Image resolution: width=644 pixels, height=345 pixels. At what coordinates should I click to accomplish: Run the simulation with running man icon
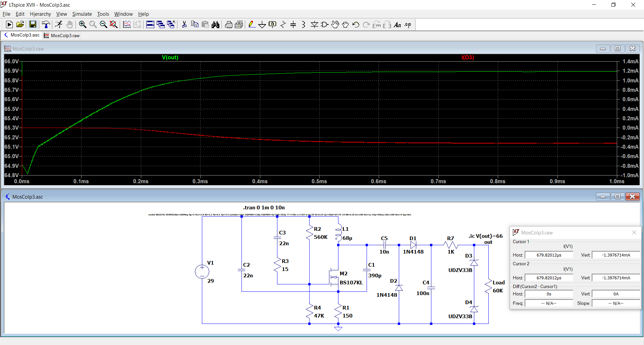point(59,24)
